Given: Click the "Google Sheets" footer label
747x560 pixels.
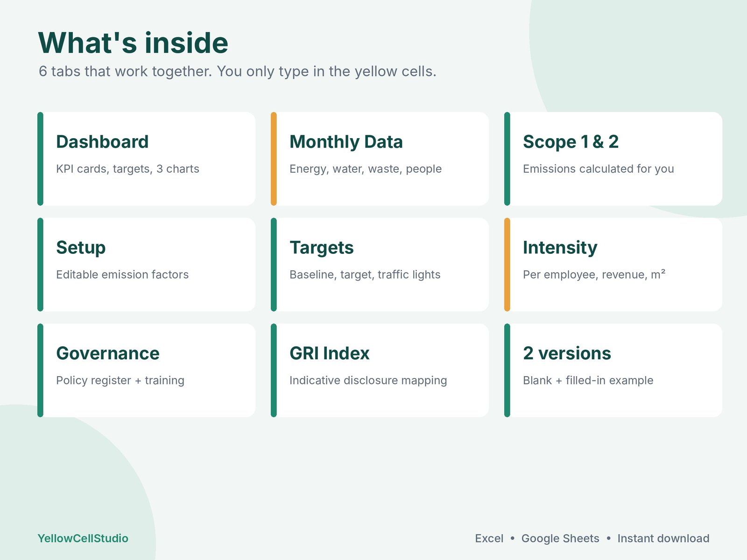Looking at the screenshot, I should (x=560, y=539).
